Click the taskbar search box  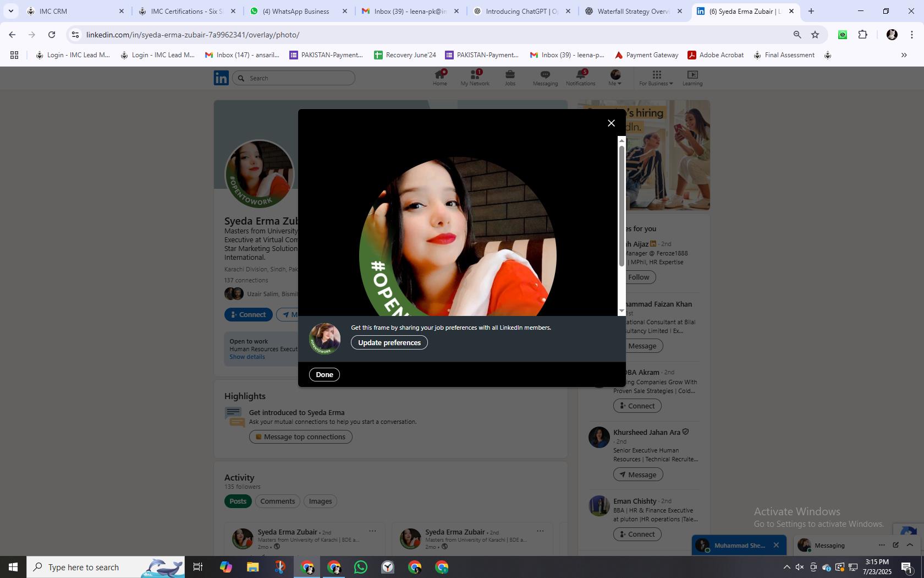click(106, 567)
